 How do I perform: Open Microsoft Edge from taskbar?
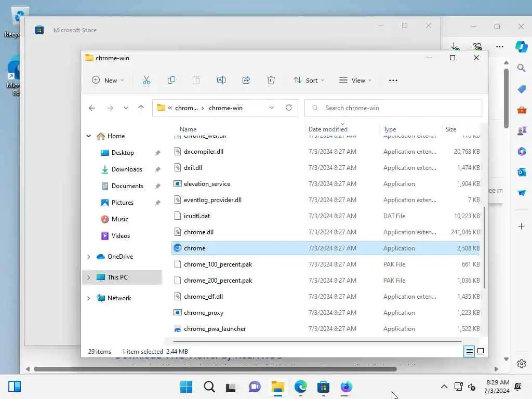pos(301,387)
